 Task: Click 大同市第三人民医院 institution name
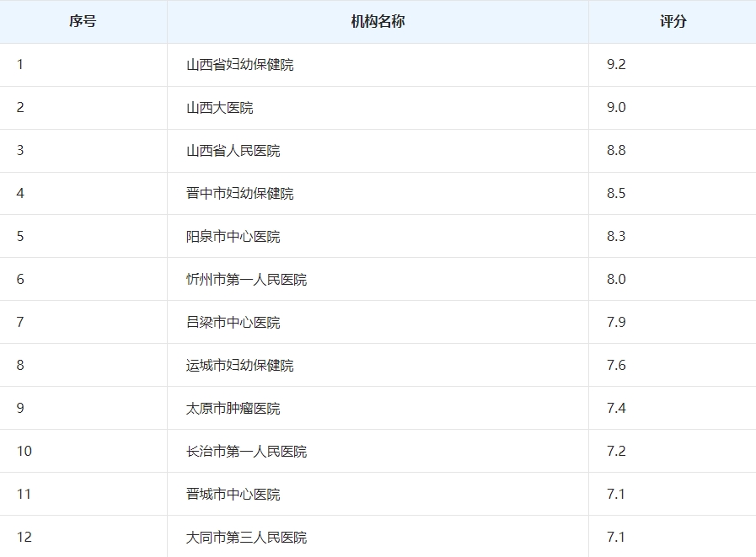click(246, 538)
